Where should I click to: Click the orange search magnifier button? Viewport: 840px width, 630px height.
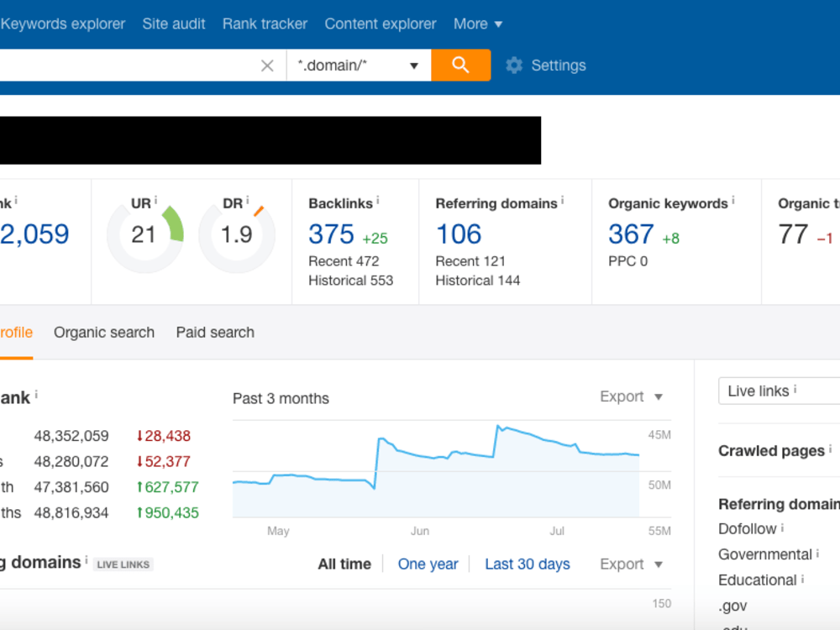460,66
